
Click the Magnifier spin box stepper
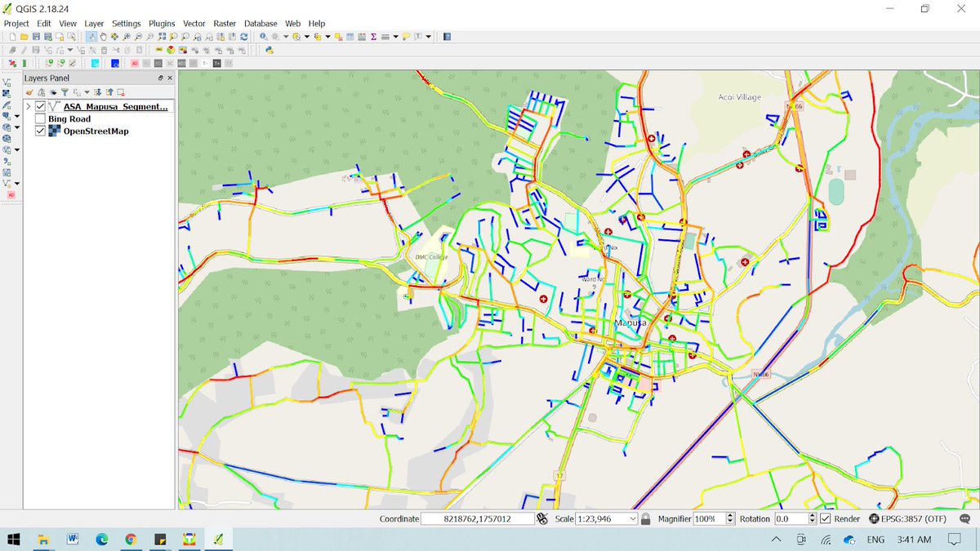coord(730,518)
